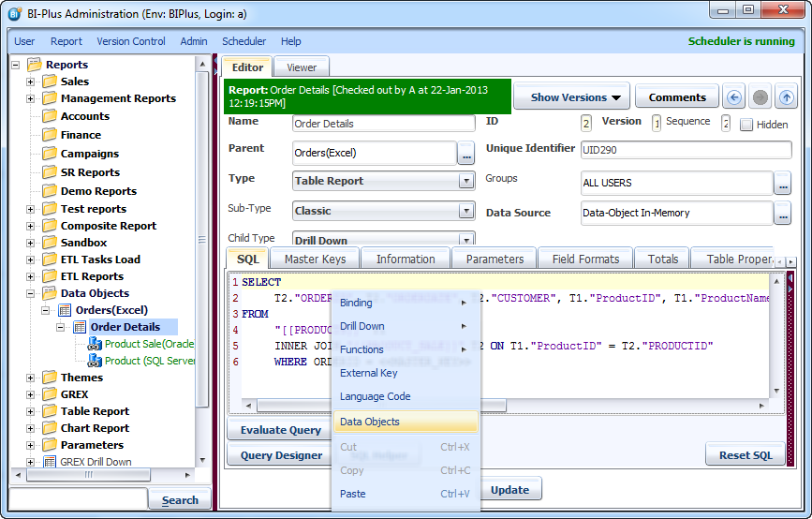Collapse the Data Objects tree node

click(x=30, y=293)
